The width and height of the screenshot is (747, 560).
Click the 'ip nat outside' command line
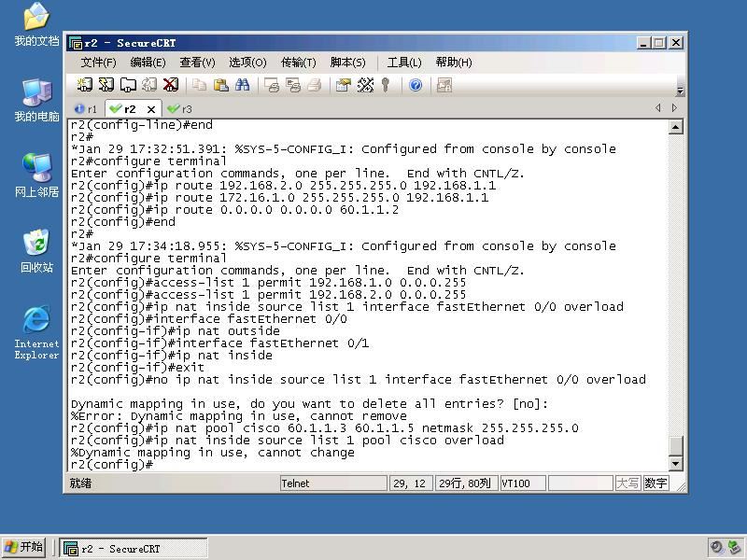click(176, 331)
